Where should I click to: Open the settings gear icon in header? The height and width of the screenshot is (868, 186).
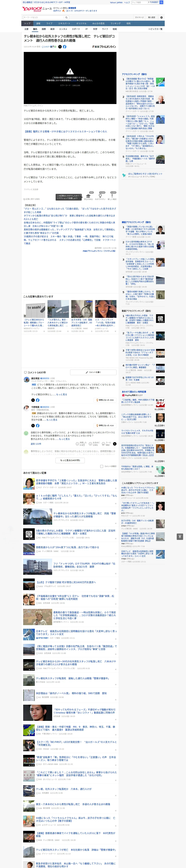(161, 17)
